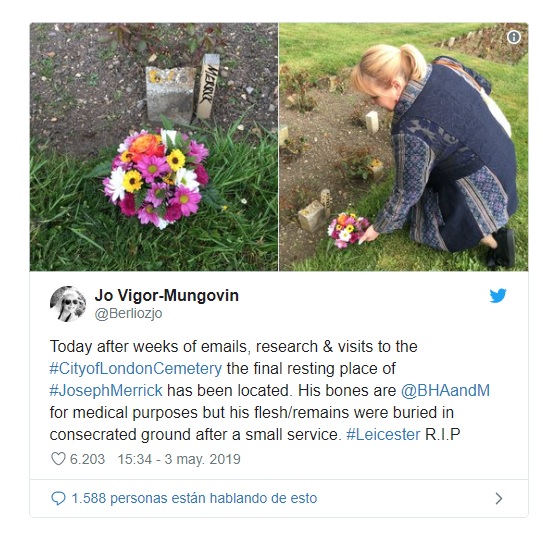Follow the #Leicester hashtag
Screen dimensions: 543x534
(383, 434)
